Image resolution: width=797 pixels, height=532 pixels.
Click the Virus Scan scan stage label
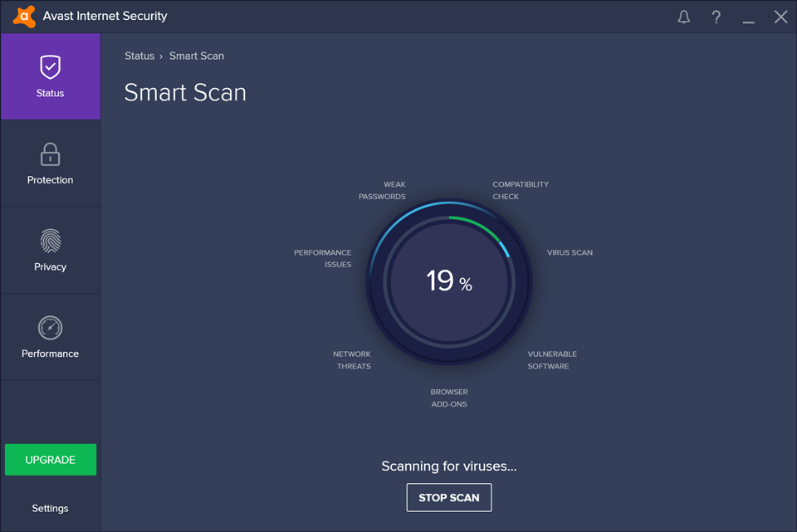(x=570, y=252)
